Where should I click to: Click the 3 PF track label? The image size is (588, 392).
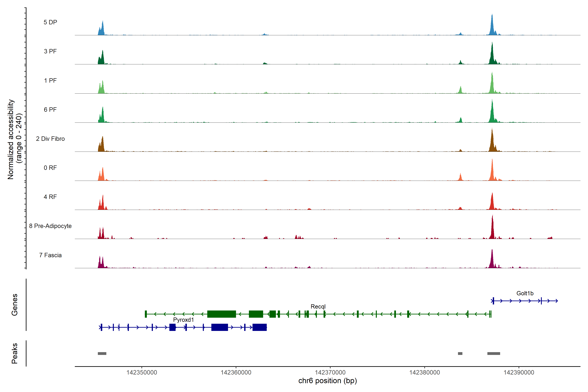tap(50, 51)
